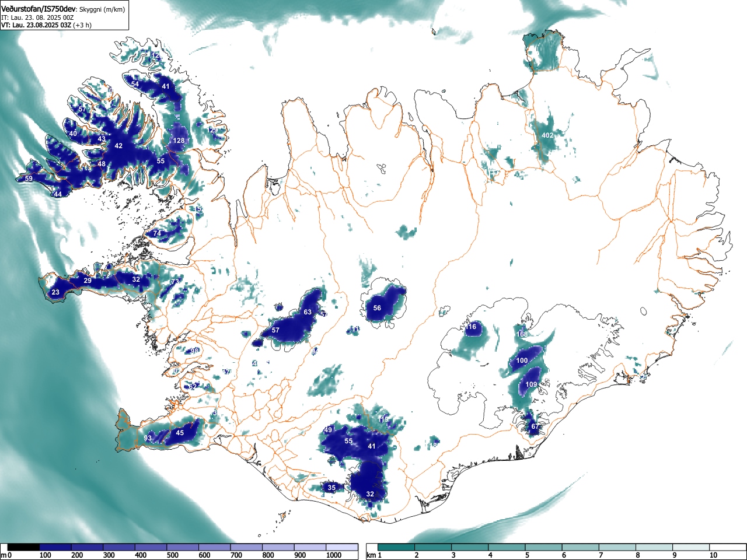Screen dimensions: 747x560
Task: Click the pale lavender 900–1000 m legend segment
Action: point(310,547)
